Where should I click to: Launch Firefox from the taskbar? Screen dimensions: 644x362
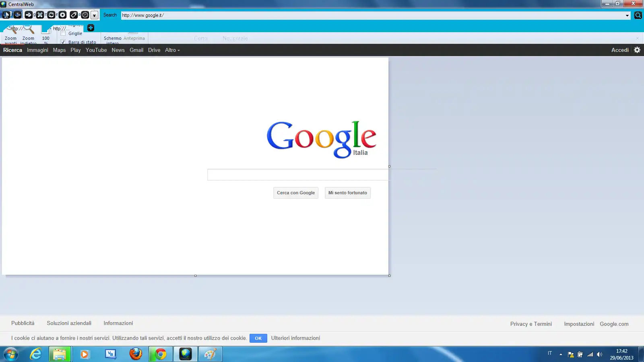pyautogui.click(x=136, y=354)
